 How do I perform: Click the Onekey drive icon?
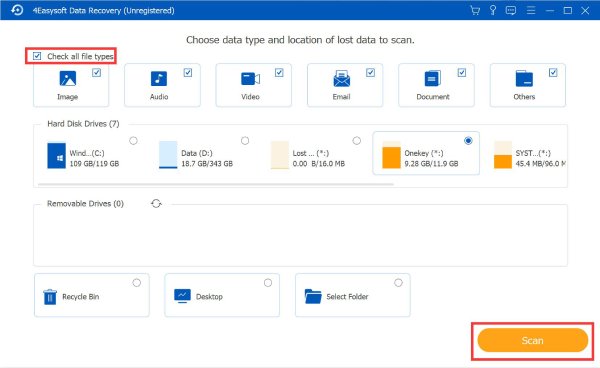391,155
